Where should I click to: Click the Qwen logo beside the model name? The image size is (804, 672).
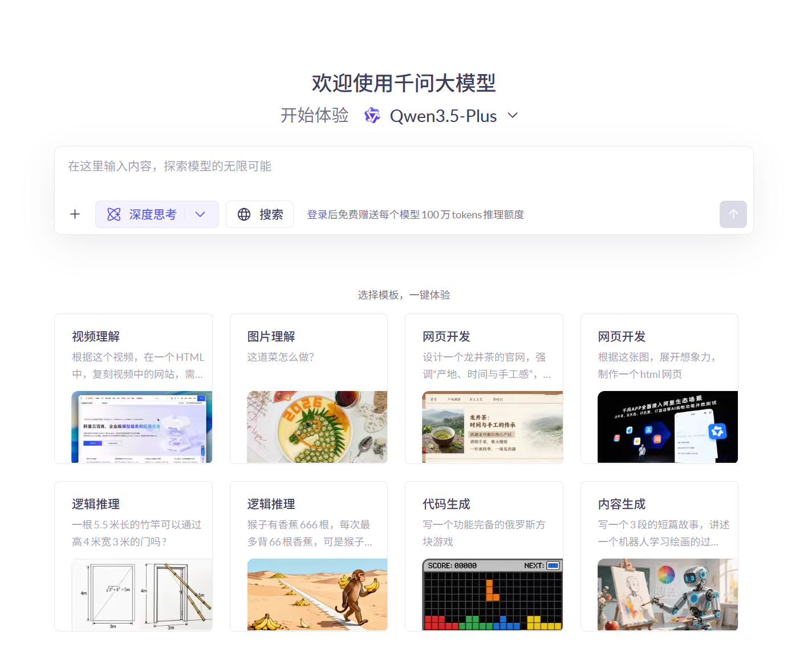[372, 115]
